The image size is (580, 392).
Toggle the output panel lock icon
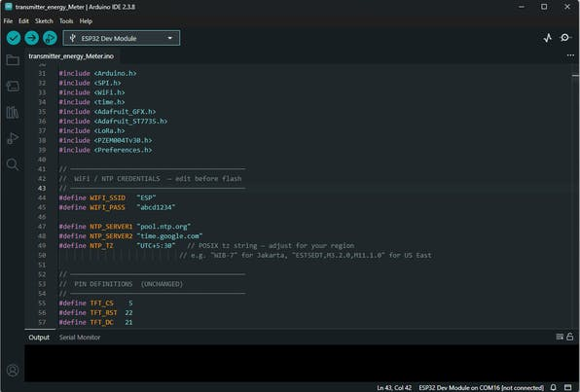click(x=570, y=337)
